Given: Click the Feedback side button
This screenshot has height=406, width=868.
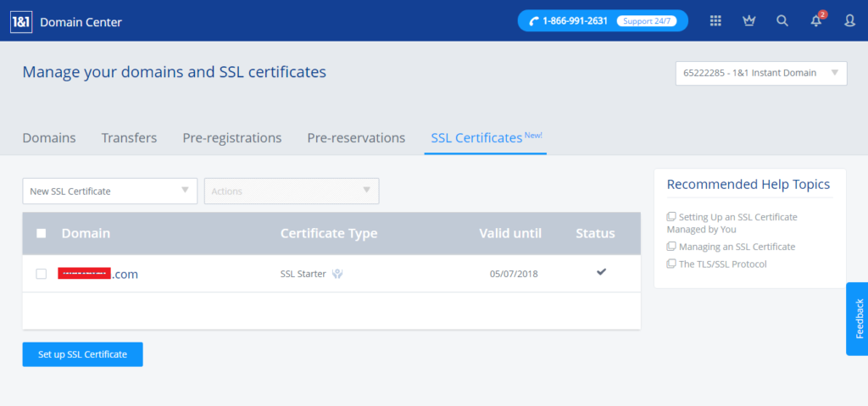Looking at the screenshot, I should coord(858,319).
